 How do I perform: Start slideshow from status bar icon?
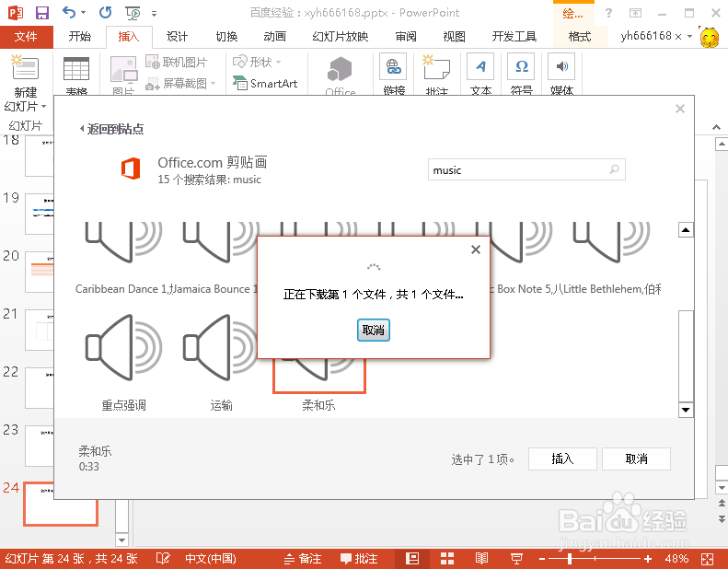click(x=516, y=558)
